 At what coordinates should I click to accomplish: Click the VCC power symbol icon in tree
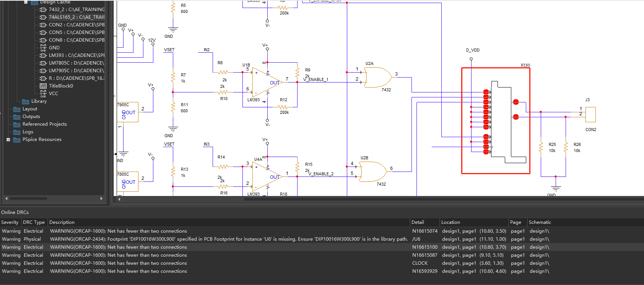tap(43, 94)
